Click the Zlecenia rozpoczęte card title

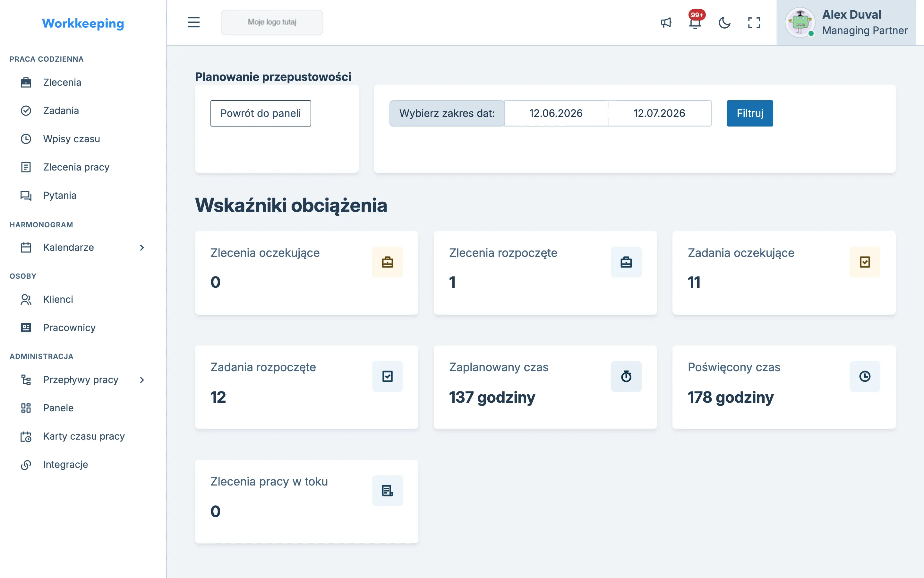(x=503, y=253)
